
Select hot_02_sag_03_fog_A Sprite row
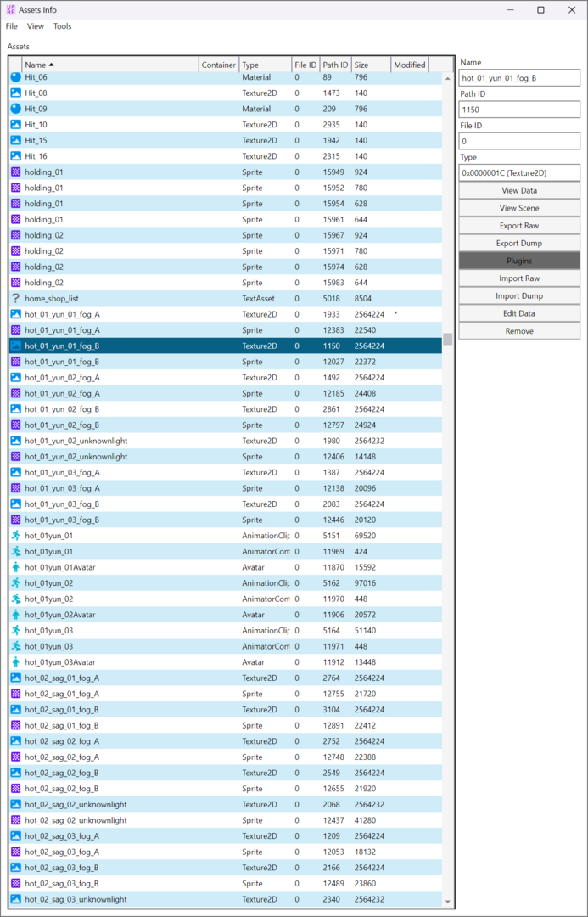point(226,852)
